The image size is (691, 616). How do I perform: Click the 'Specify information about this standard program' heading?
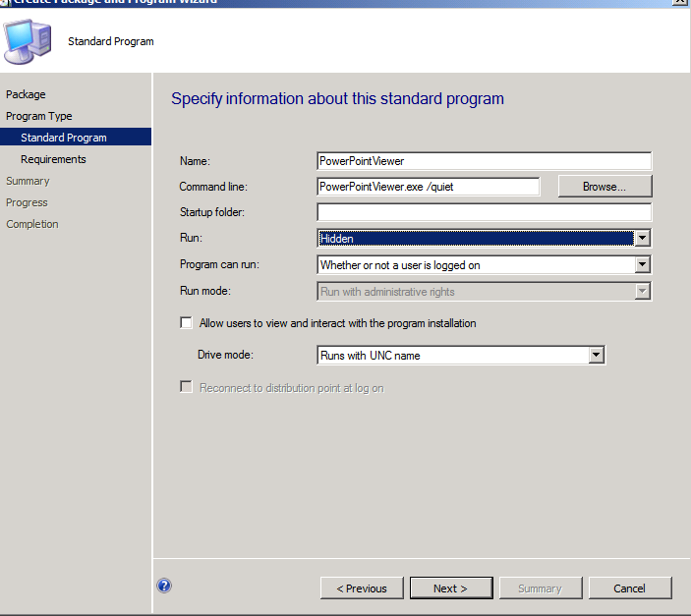[x=337, y=98]
